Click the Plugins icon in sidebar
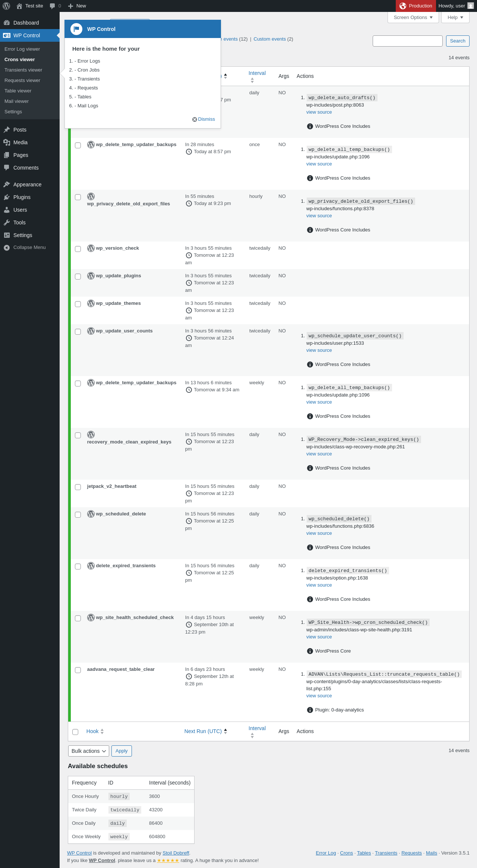This screenshot has height=868, width=477. point(7,197)
